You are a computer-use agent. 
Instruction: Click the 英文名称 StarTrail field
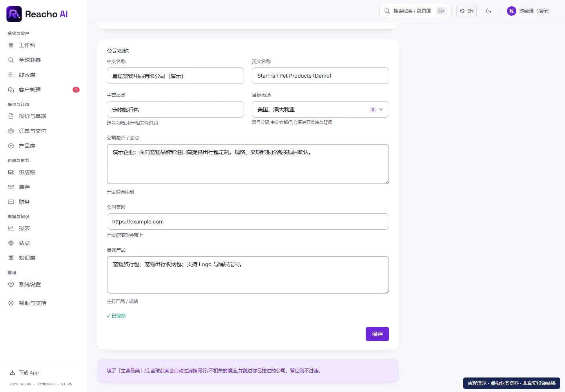[x=321, y=76]
